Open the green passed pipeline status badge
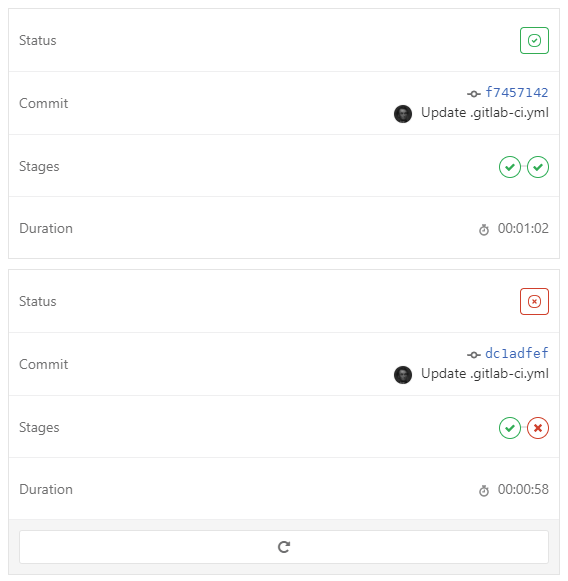Image resolution: width=568 pixels, height=581 pixels. pos(534,40)
